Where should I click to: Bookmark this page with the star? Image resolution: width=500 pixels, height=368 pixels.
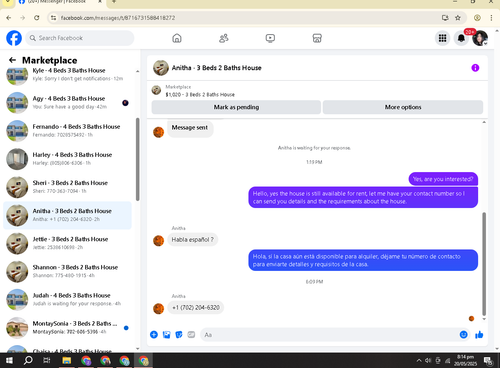(458, 18)
